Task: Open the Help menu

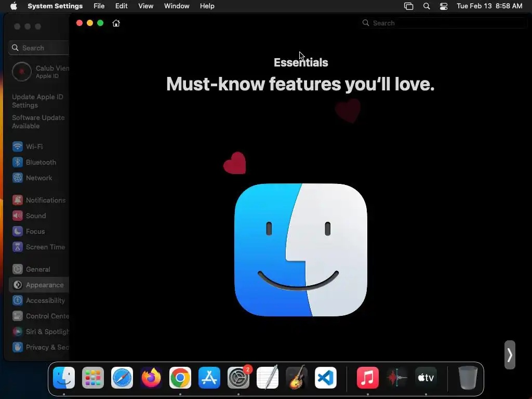Action: (x=207, y=6)
